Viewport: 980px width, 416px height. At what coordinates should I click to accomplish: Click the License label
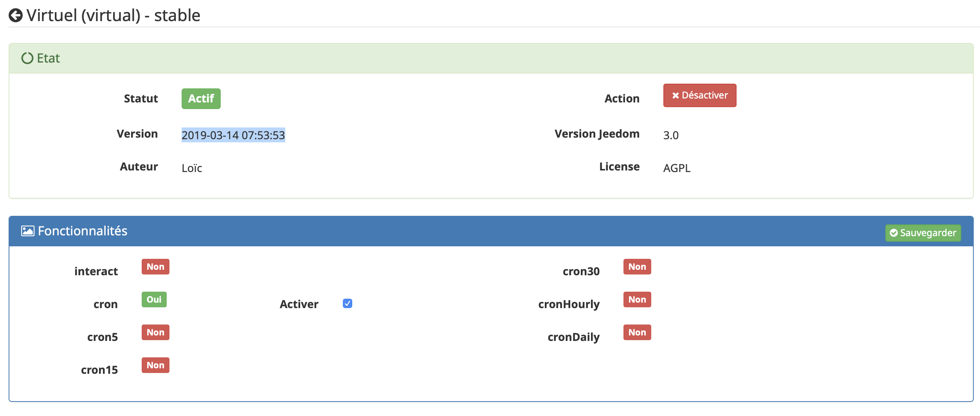pos(620,167)
